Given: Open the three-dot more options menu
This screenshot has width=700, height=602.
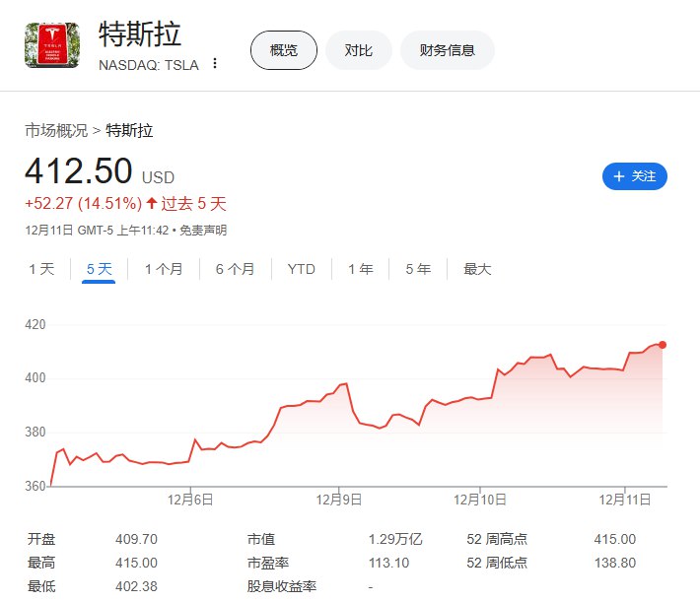Looking at the screenshot, I should coord(215,63).
